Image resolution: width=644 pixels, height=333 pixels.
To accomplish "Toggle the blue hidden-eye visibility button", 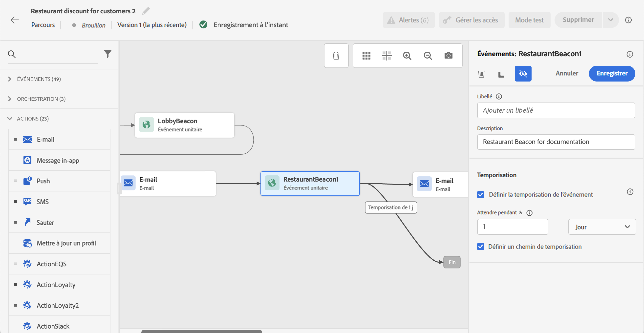I will point(523,74).
